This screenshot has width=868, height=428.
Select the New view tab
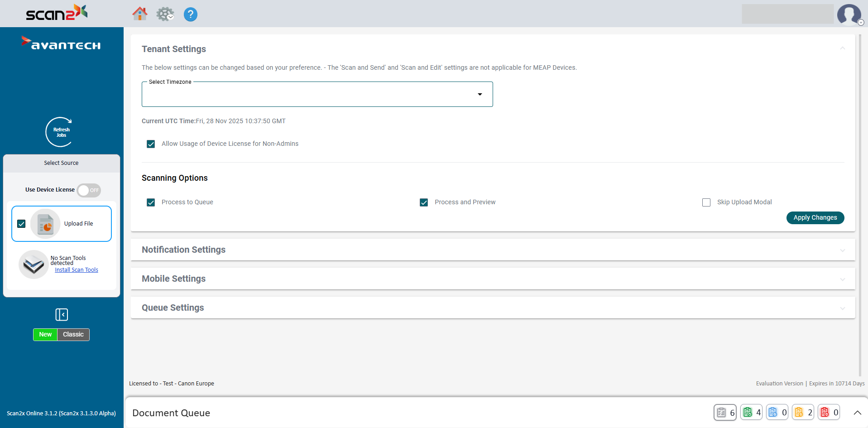pyautogui.click(x=45, y=335)
